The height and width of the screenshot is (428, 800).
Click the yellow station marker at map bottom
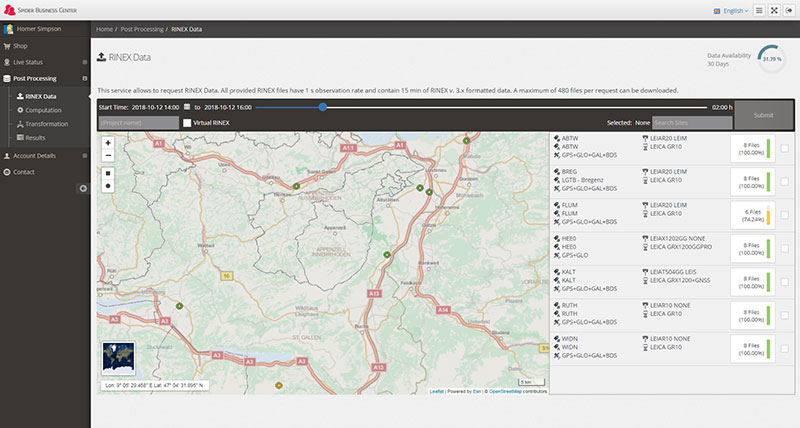click(x=279, y=385)
